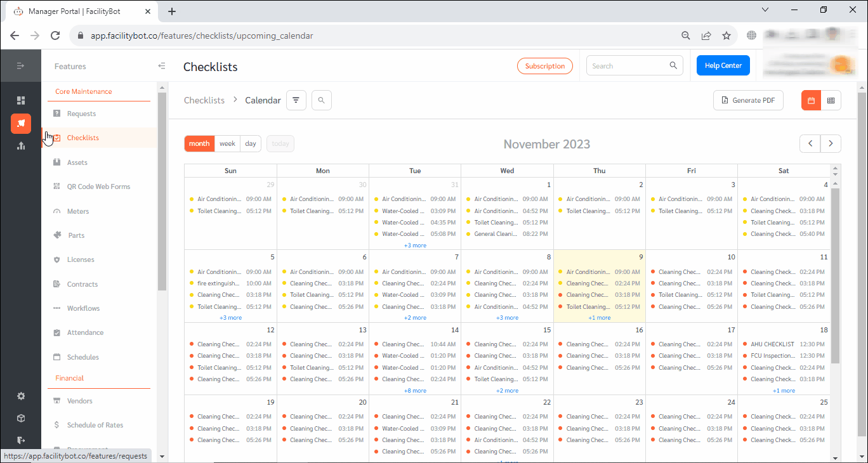868x463 pixels.
Task: Select the day view button
Action: tap(251, 144)
